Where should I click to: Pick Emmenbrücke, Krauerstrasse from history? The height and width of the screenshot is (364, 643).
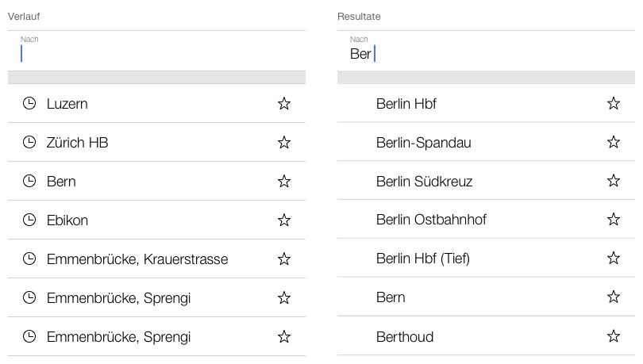137,259
